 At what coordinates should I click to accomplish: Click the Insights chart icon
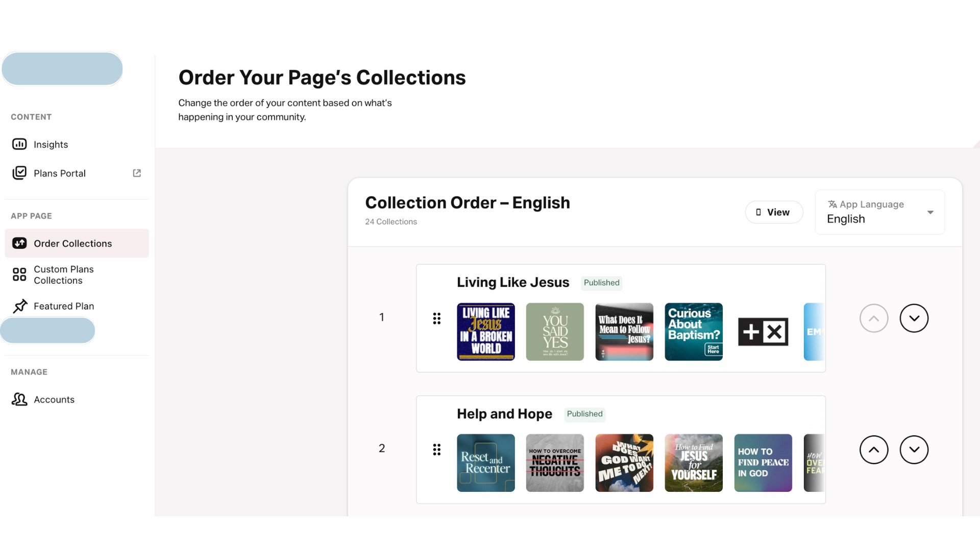coord(19,144)
